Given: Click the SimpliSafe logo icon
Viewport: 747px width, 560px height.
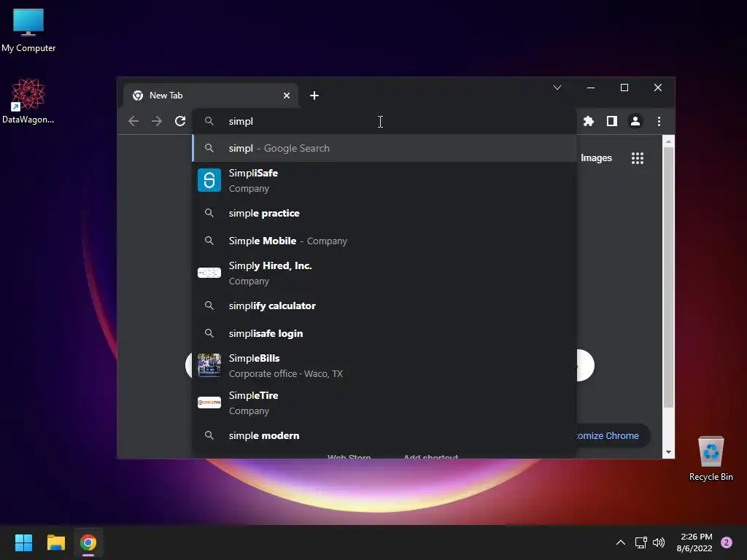Looking at the screenshot, I should pyautogui.click(x=209, y=180).
